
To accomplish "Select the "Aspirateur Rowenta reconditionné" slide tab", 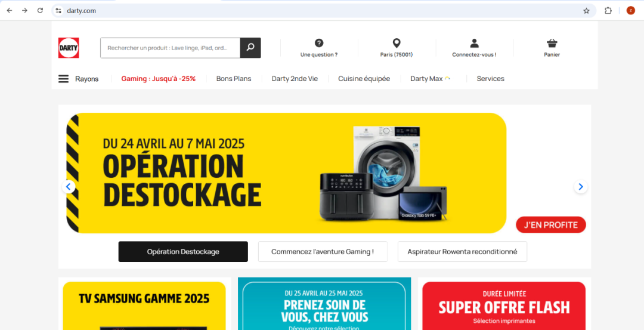I will (463, 251).
